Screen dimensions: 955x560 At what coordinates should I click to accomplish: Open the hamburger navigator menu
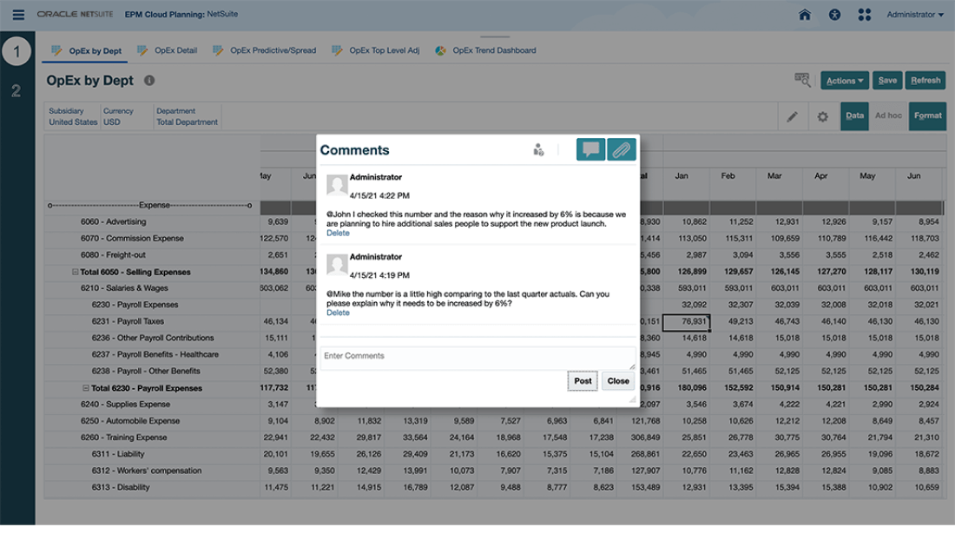tap(18, 15)
